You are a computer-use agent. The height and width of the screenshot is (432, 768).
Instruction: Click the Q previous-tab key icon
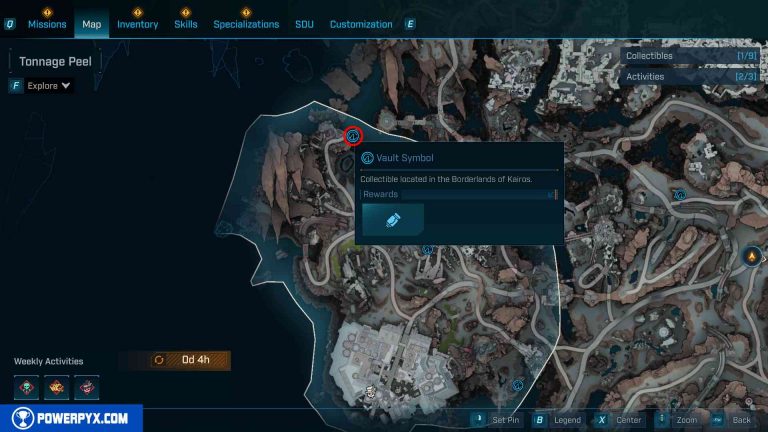click(x=10, y=24)
